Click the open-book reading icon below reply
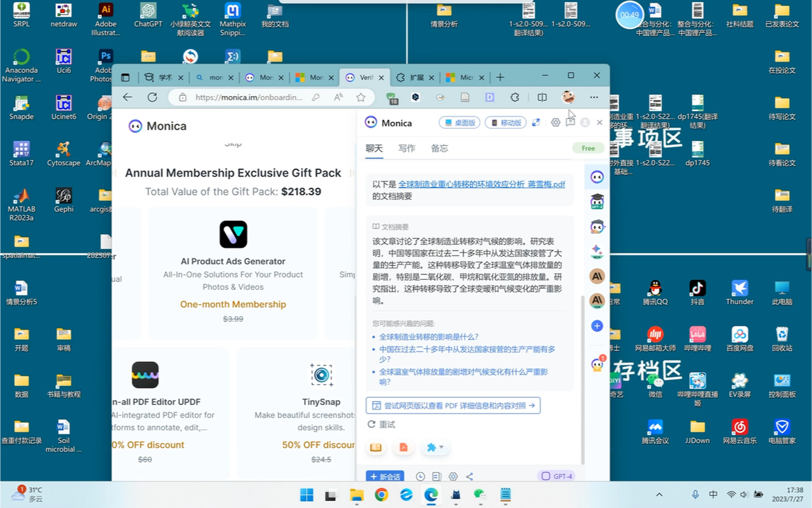 pyautogui.click(x=376, y=447)
